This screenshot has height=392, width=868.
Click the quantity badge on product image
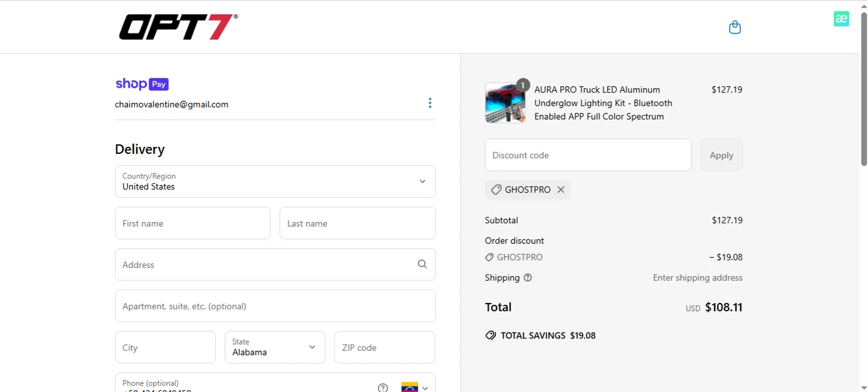click(523, 85)
